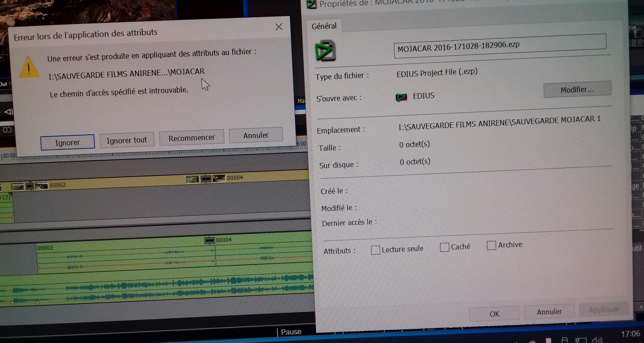The height and width of the screenshot is (343, 644).
Task: Click the error message path I:\SAUVEGARDE FILMS ANIRENE...\MOJACAR
Action: [x=126, y=74]
